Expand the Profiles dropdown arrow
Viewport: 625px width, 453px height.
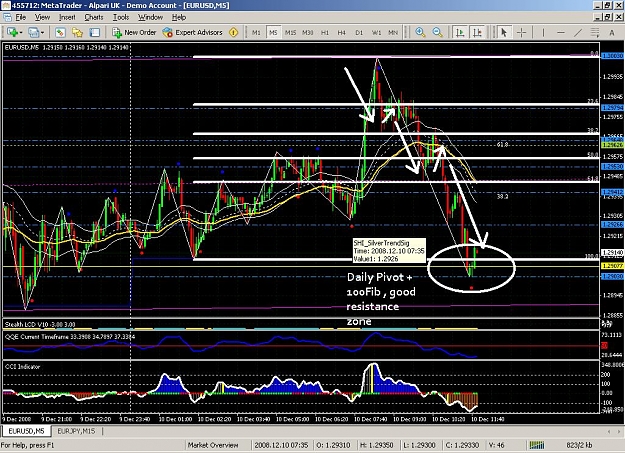42,33
